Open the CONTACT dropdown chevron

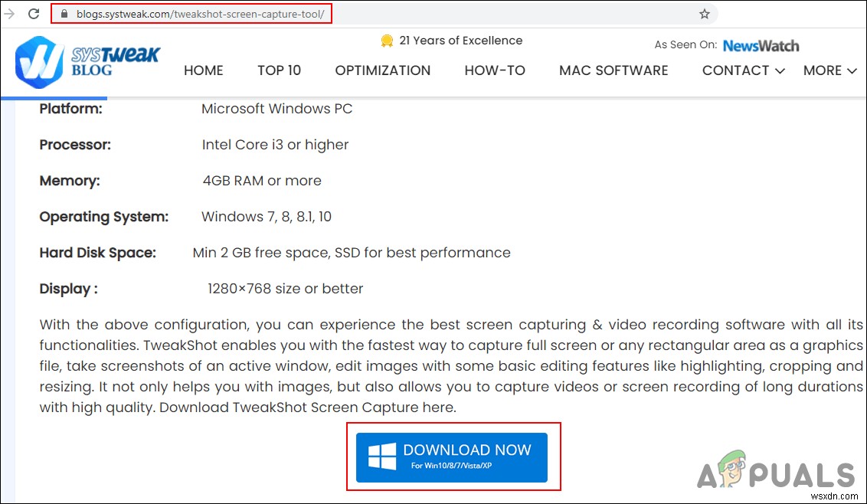(780, 71)
